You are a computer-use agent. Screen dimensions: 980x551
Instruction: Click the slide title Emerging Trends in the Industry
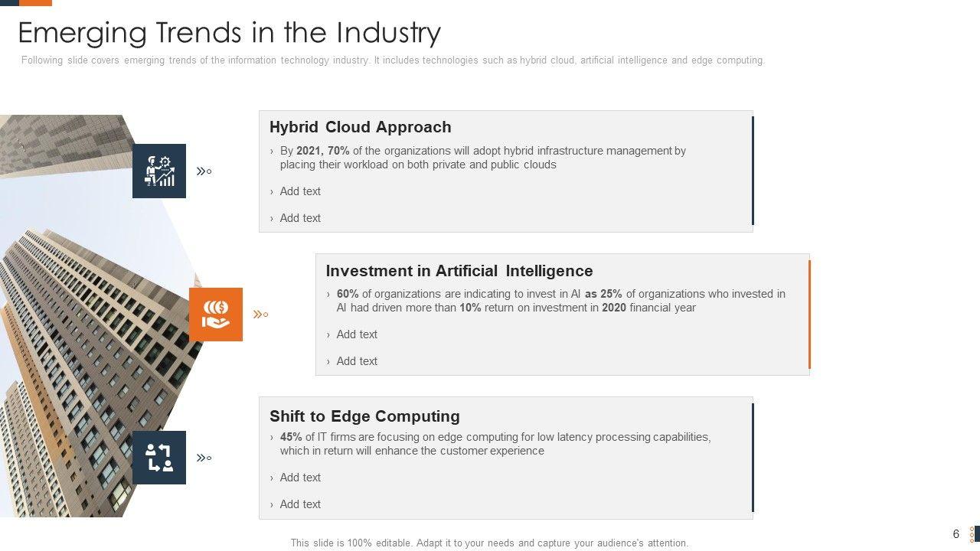229,33
